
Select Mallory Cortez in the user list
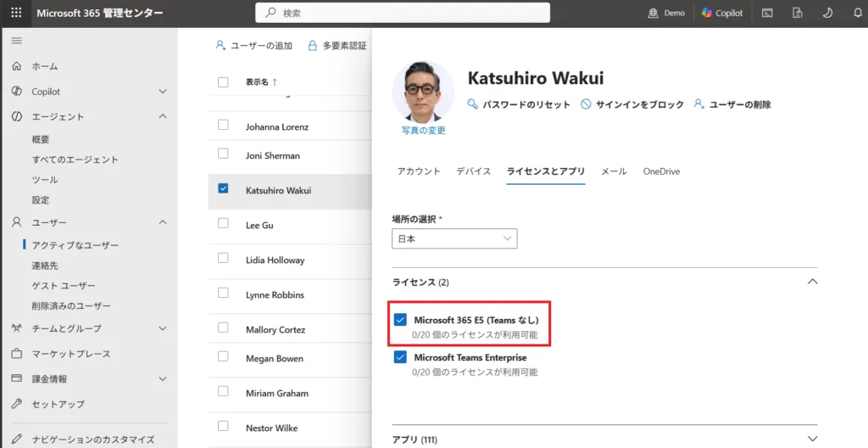coord(275,330)
